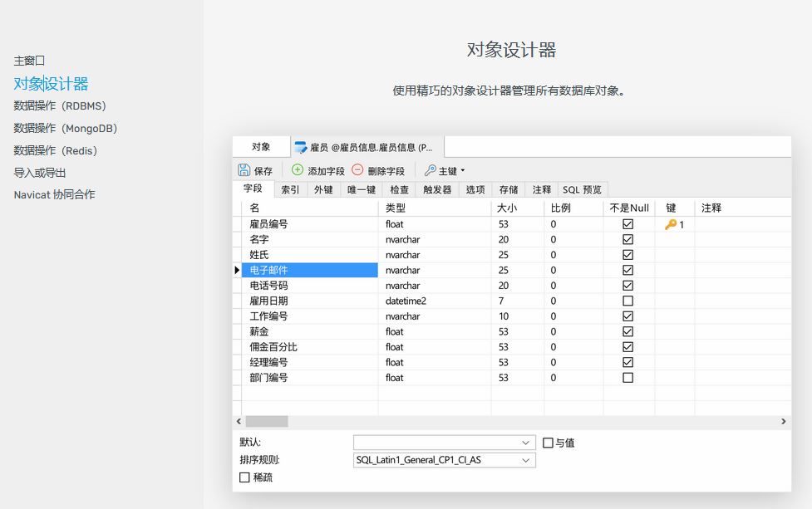This screenshot has height=509, width=812.
Task: Open the 默认 default value dropdown
Action: point(525,443)
